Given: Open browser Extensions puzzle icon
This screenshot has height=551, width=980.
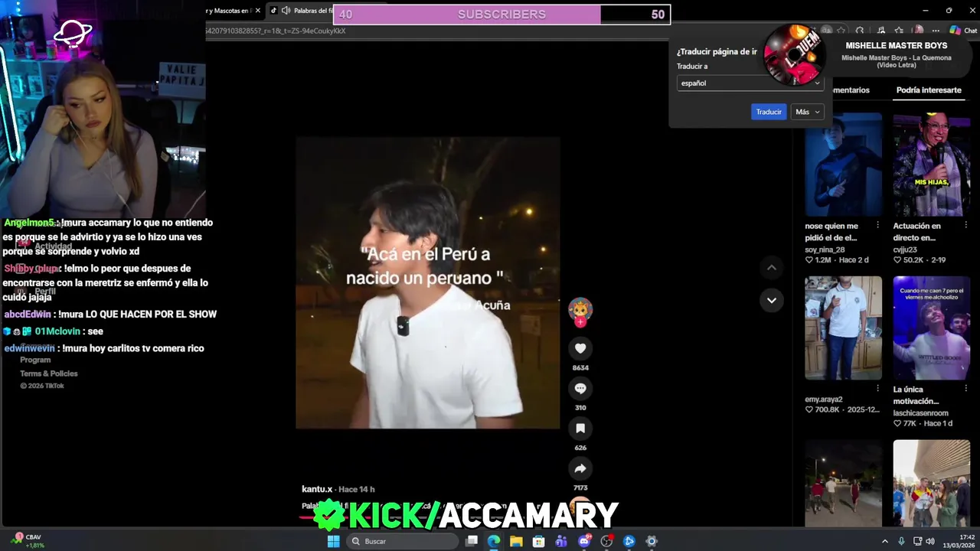Looking at the screenshot, I should tap(860, 31).
